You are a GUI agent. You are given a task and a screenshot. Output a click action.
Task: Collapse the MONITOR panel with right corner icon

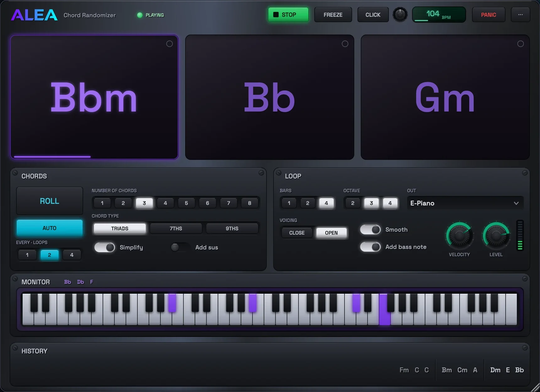click(525, 278)
